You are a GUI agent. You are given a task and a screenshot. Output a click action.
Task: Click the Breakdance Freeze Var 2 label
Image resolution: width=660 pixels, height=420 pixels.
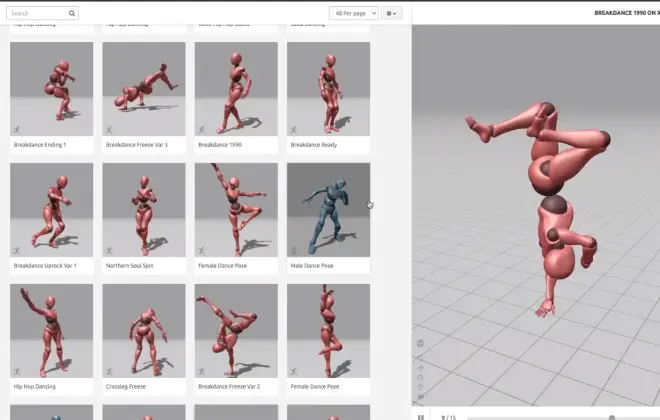229,386
